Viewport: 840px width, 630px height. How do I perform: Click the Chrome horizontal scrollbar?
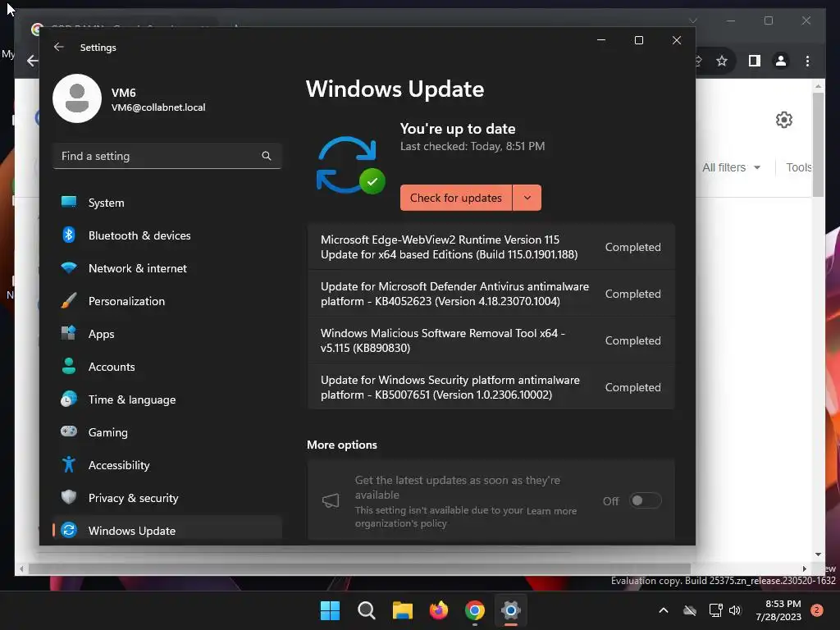click(x=359, y=568)
